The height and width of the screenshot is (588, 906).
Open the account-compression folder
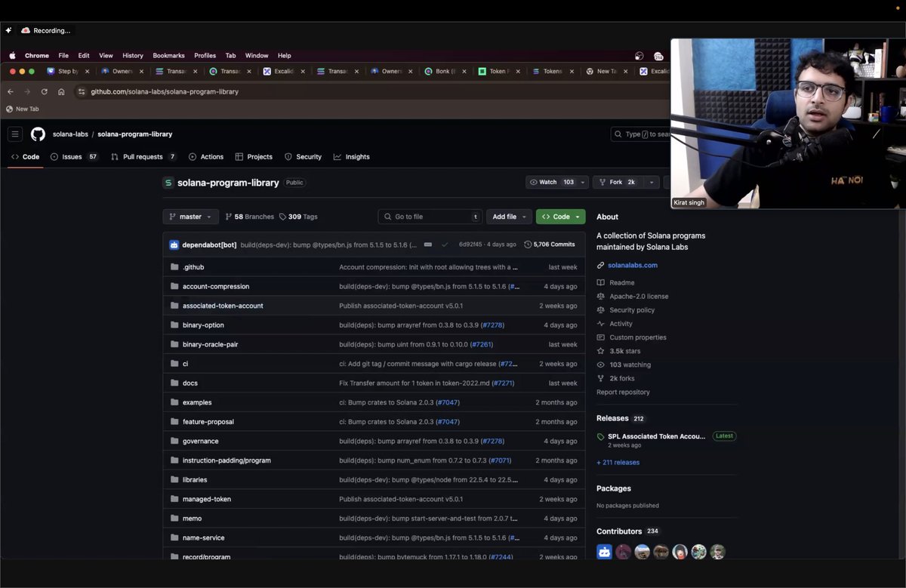[x=216, y=286]
